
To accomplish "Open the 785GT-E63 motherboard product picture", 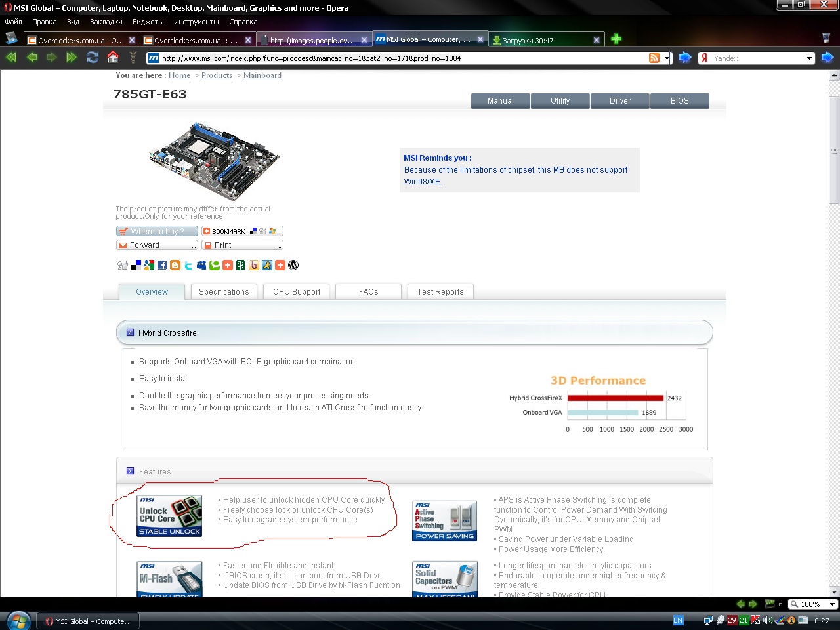I will (215, 160).
